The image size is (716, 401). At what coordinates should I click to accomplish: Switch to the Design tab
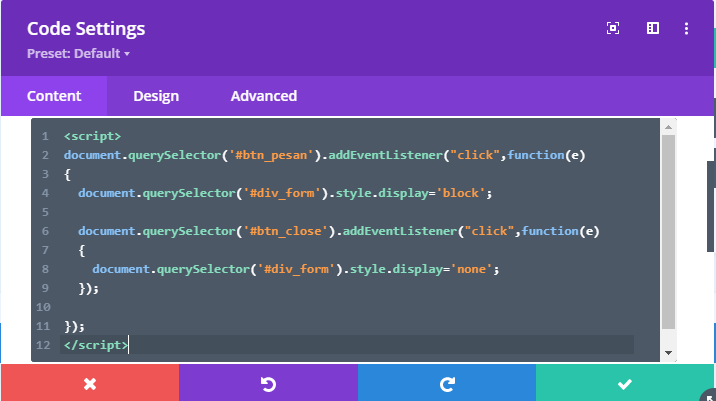pyautogui.click(x=156, y=96)
